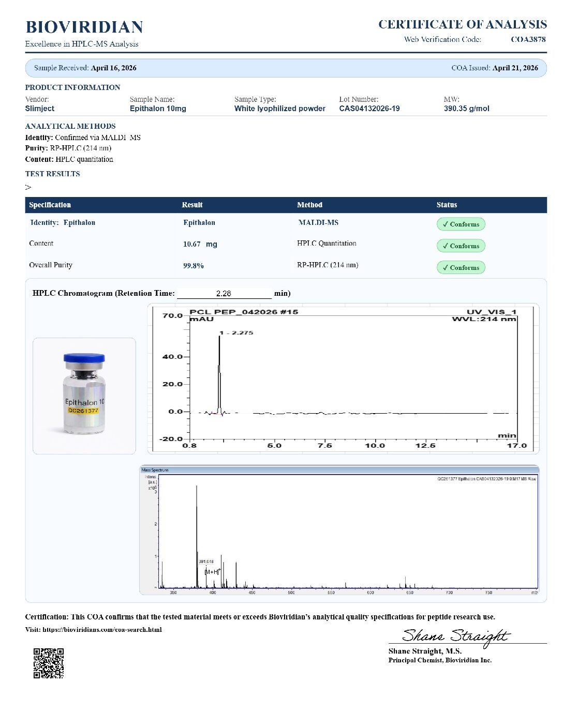563x728 pixels.
Task: Click the Mass Spectrum panel title bar
Action: 339,470
